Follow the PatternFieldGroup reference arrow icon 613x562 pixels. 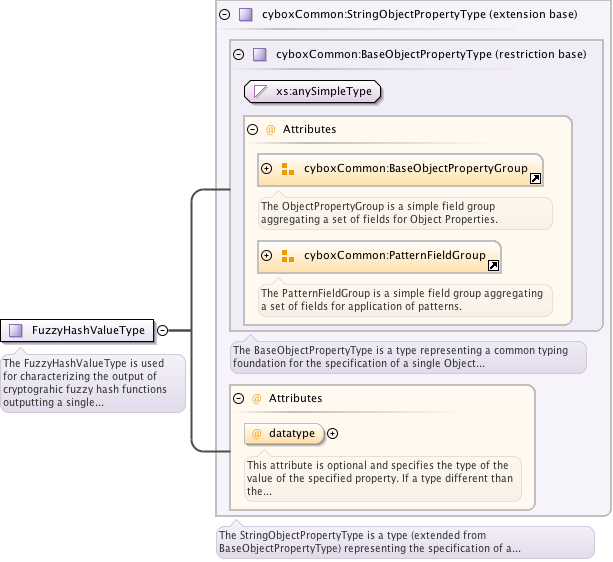pos(493,266)
